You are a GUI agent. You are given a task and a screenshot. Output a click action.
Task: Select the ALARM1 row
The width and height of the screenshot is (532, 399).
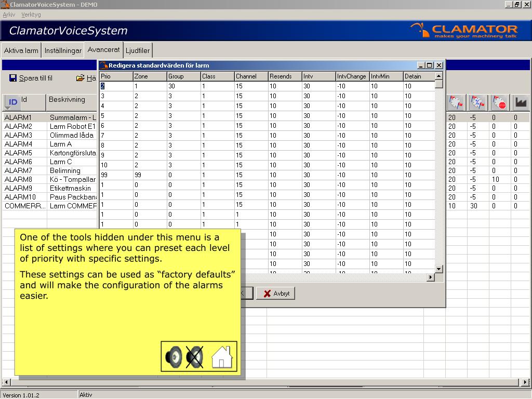(x=50, y=118)
